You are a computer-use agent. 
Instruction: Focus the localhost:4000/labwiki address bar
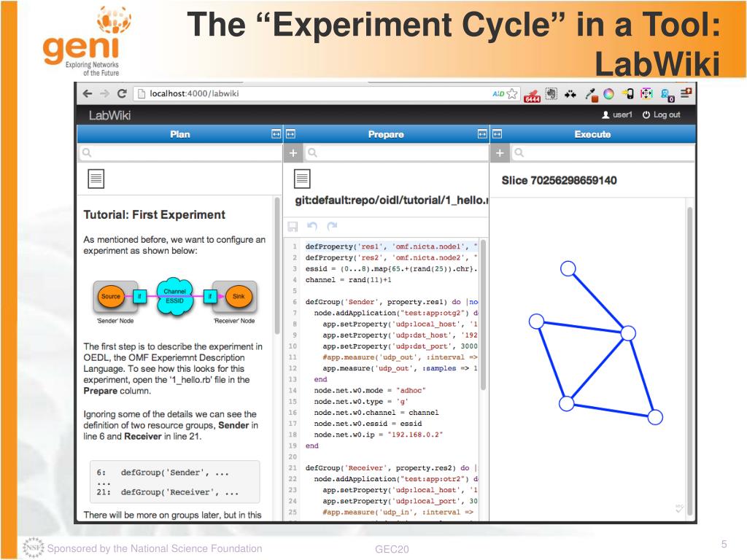click(x=314, y=94)
